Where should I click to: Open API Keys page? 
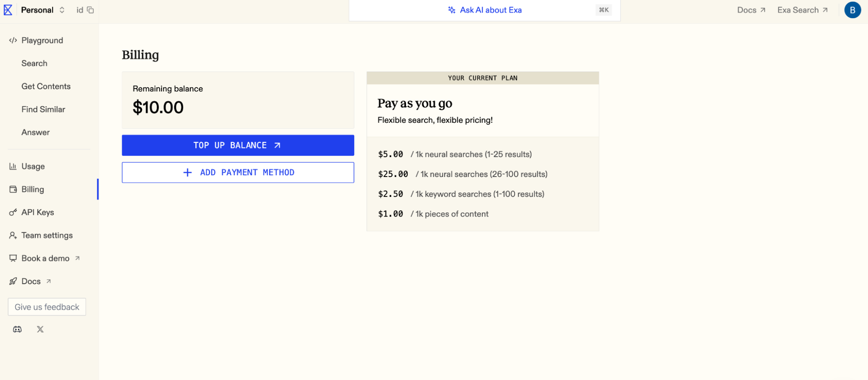pos(38,212)
